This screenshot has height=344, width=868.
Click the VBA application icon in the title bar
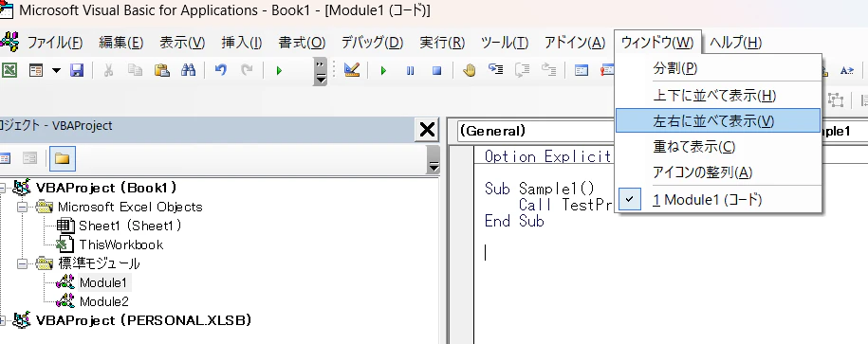6,10
